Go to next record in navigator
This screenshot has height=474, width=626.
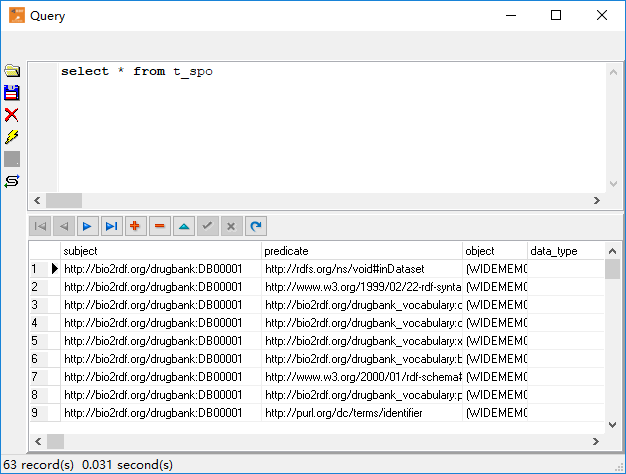[88, 226]
